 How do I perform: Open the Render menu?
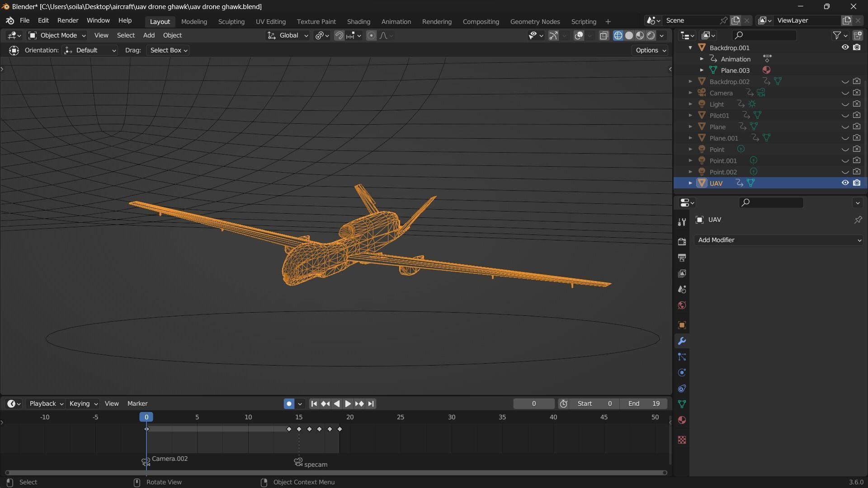click(68, 21)
